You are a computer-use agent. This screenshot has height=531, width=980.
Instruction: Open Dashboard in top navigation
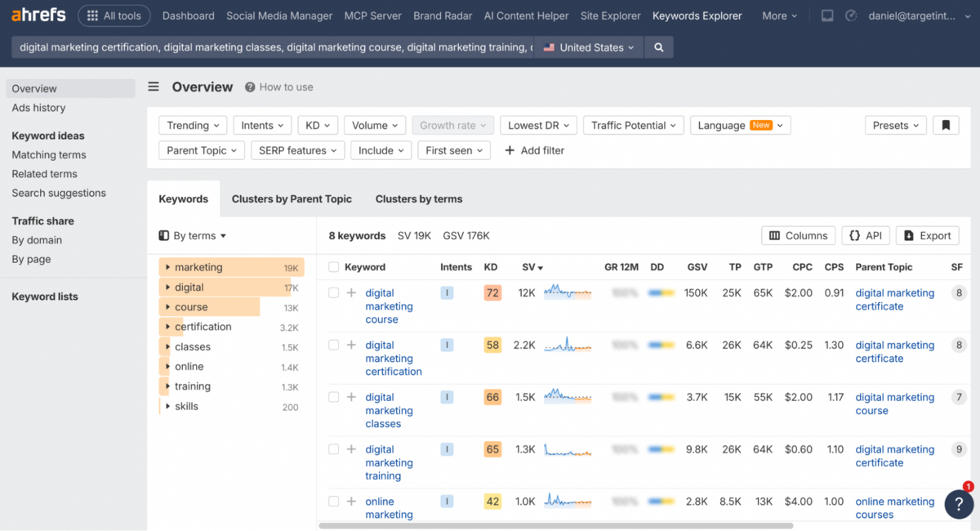tap(189, 16)
